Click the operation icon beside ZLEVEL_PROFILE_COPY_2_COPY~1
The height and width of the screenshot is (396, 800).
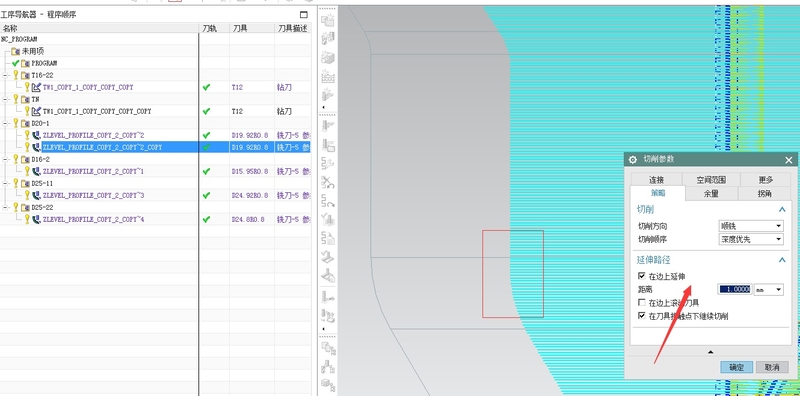36,171
